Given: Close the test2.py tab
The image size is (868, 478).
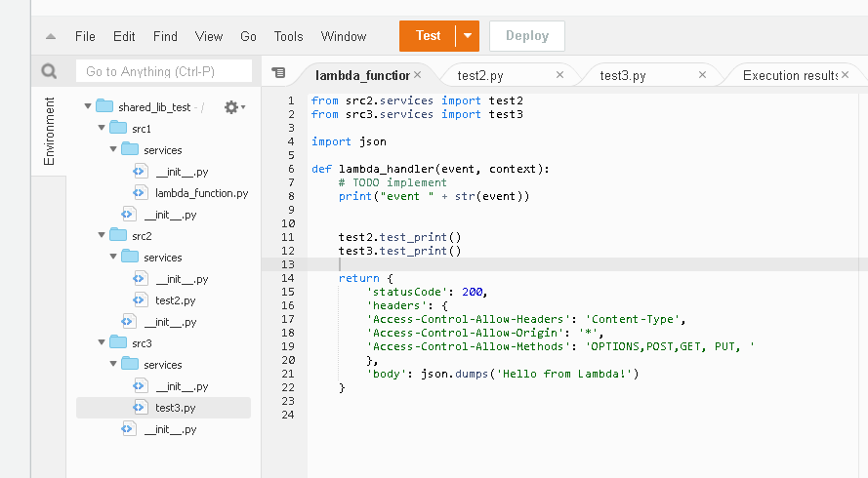Looking at the screenshot, I should click(559, 74).
